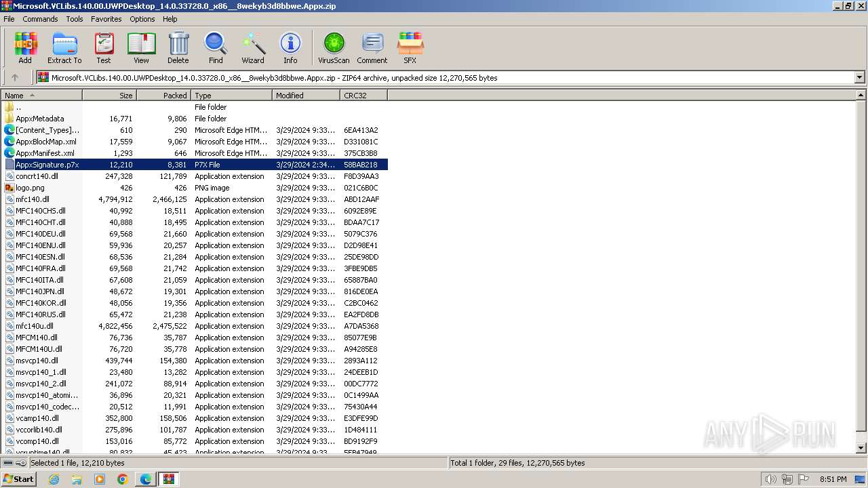Open media player taskbar icon
This screenshot has width=868, height=488.
100,479
